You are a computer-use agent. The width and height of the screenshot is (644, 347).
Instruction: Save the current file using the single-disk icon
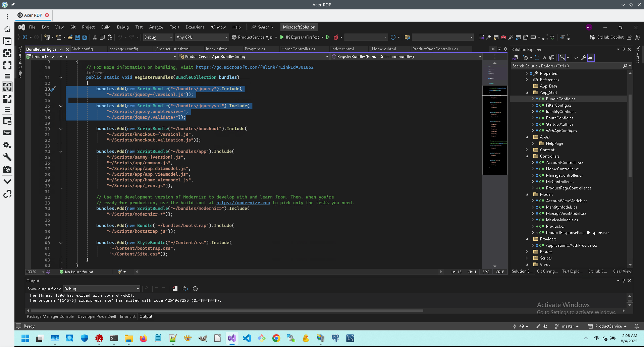click(77, 37)
